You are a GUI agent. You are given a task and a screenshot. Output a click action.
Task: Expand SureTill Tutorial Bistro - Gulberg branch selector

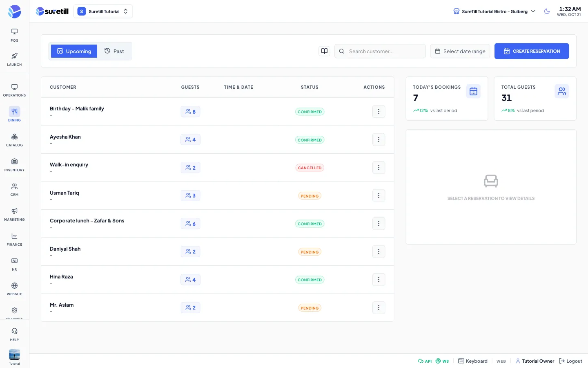[494, 11]
